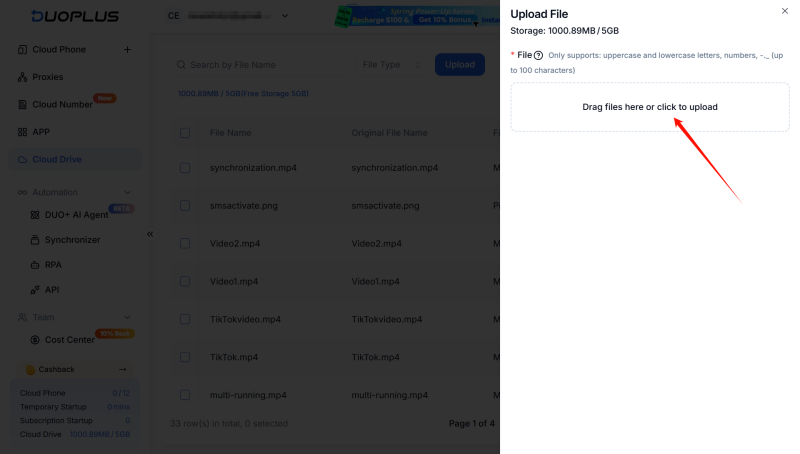Click the drag files upload area
The image size is (800, 454).
649,107
